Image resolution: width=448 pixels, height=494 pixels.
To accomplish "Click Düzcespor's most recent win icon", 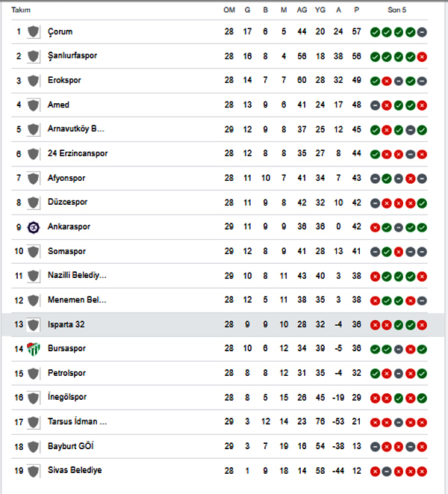I will tap(422, 203).
